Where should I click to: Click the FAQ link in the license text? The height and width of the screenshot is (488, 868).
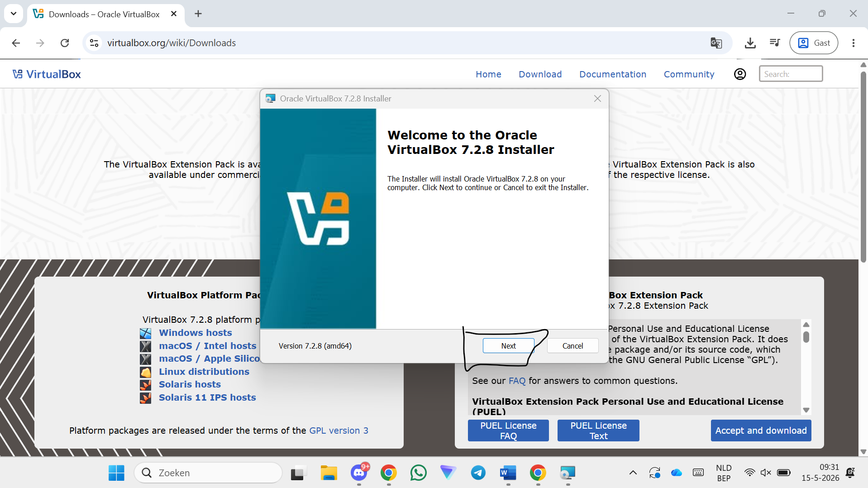[517, 381]
